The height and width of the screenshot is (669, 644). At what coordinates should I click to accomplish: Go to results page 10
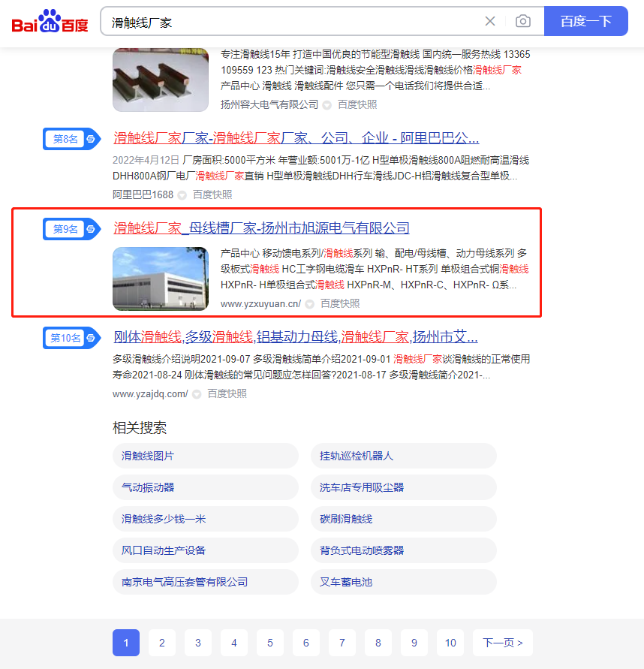tap(450, 643)
